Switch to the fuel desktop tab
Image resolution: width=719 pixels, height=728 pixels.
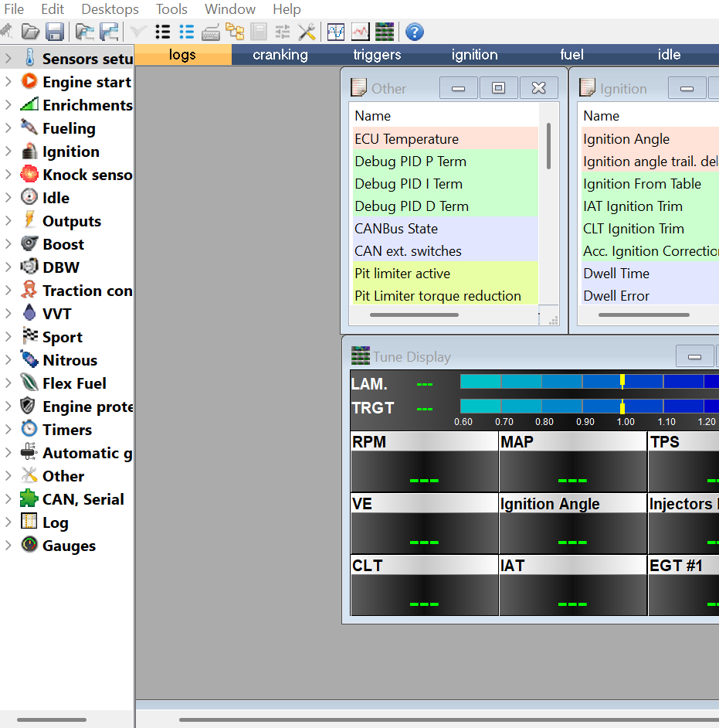pyautogui.click(x=571, y=55)
